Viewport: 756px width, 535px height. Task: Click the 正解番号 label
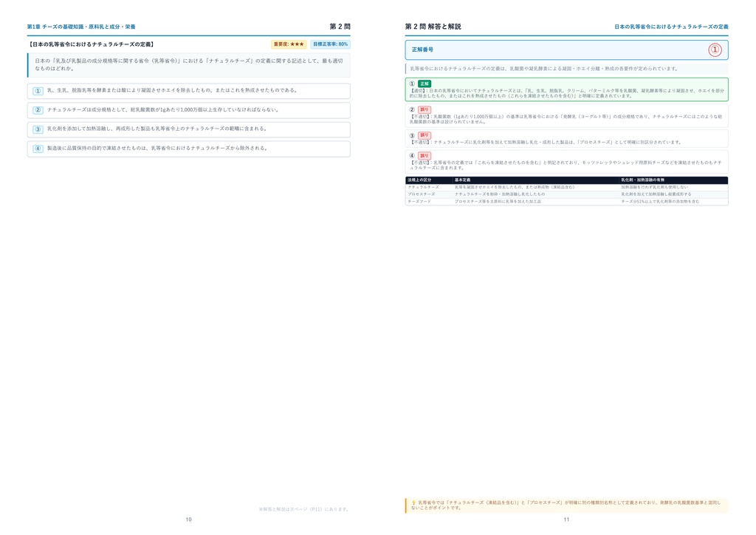(x=422, y=50)
